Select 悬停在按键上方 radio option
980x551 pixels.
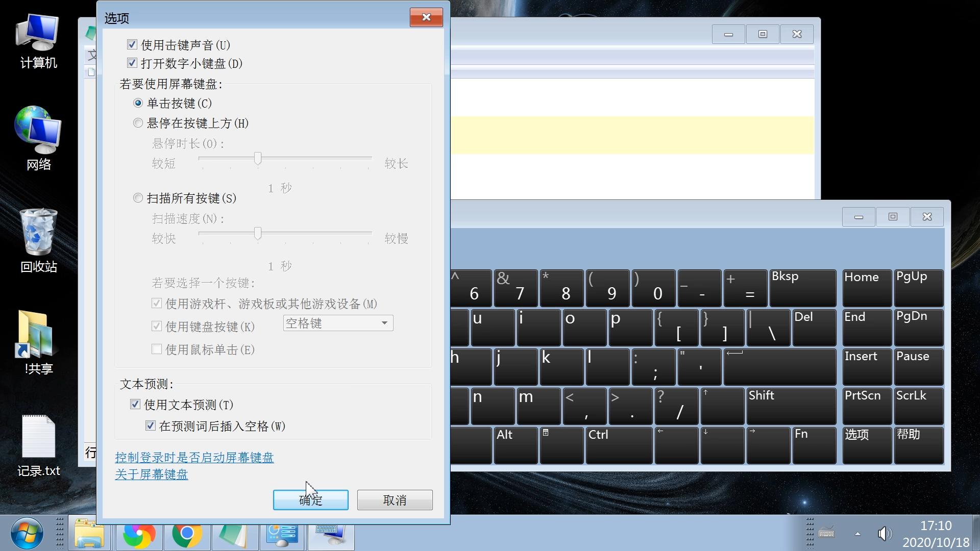(x=138, y=123)
